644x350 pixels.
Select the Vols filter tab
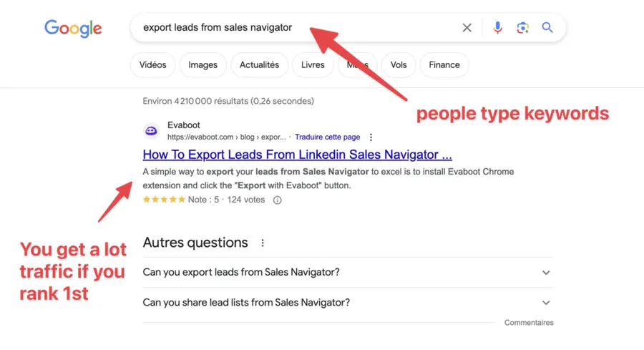pyautogui.click(x=399, y=65)
